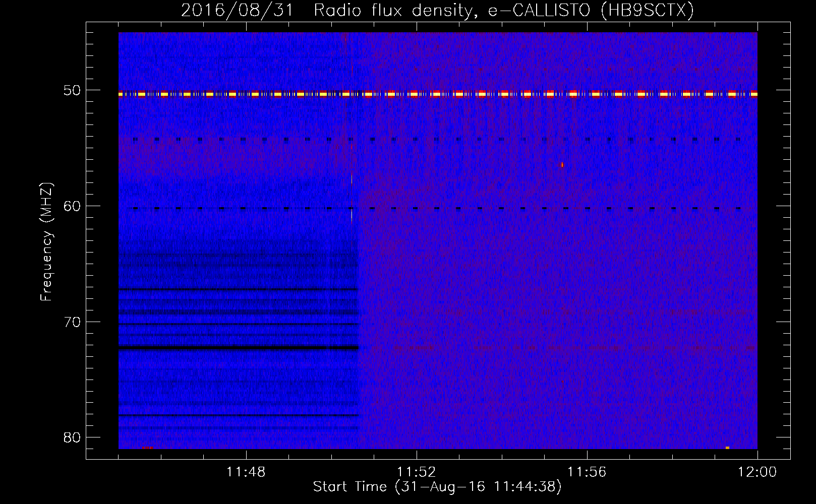Click the 11:48 time tick label

(246, 472)
